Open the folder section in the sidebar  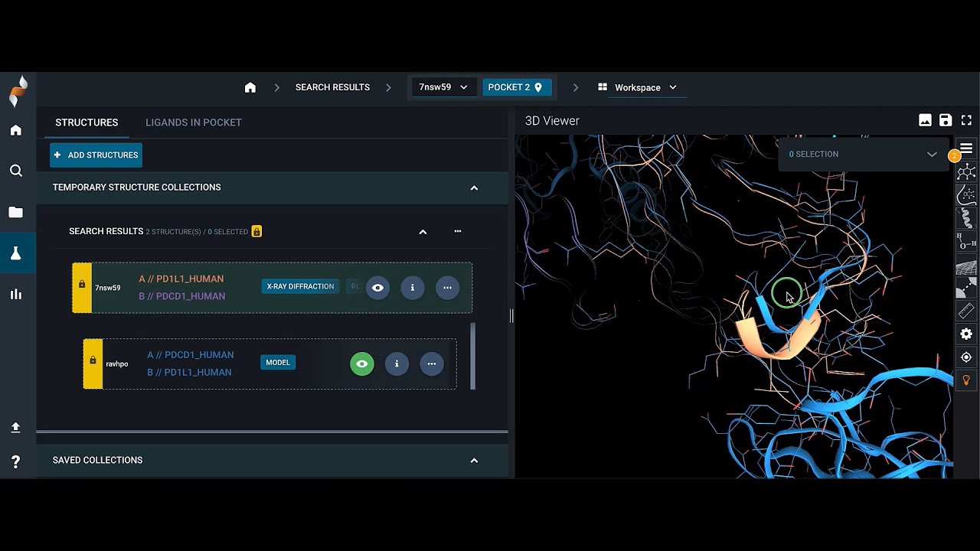16,212
